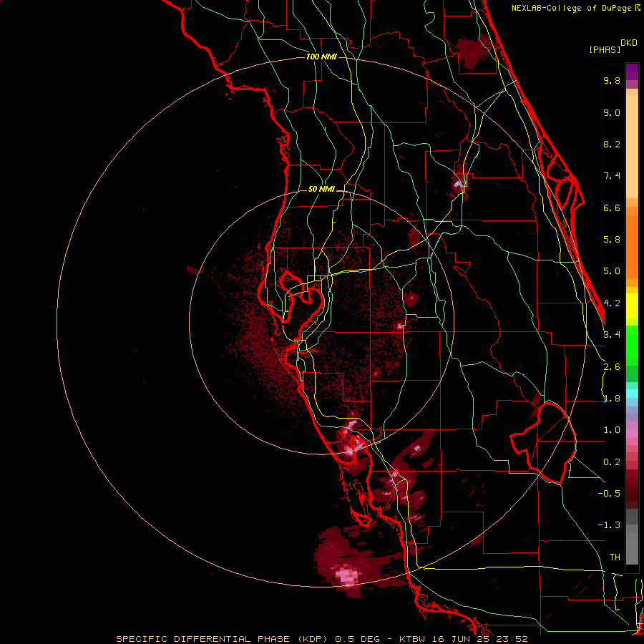The height and width of the screenshot is (644, 644).
Task: Click the 1.0 value on the color scale
Action: (x=612, y=430)
